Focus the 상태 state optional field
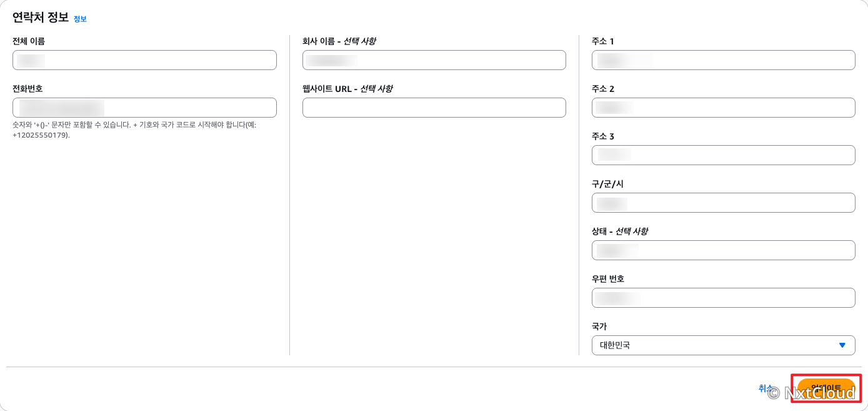 click(723, 250)
